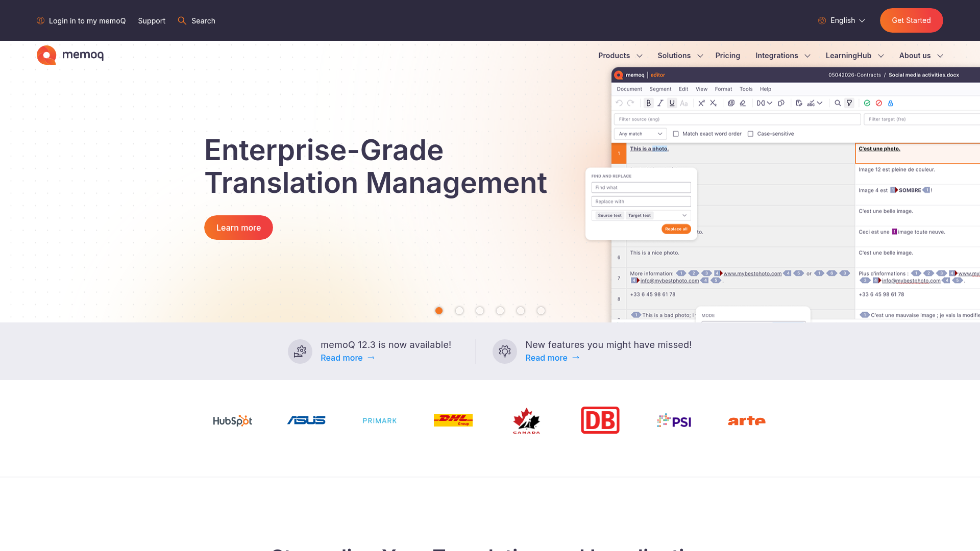
Task: Click the memoQ logo in the header
Action: [x=70, y=55]
